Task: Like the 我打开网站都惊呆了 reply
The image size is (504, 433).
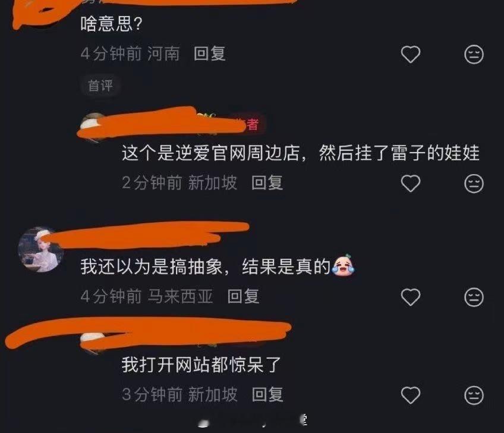Action: (411, 395)
